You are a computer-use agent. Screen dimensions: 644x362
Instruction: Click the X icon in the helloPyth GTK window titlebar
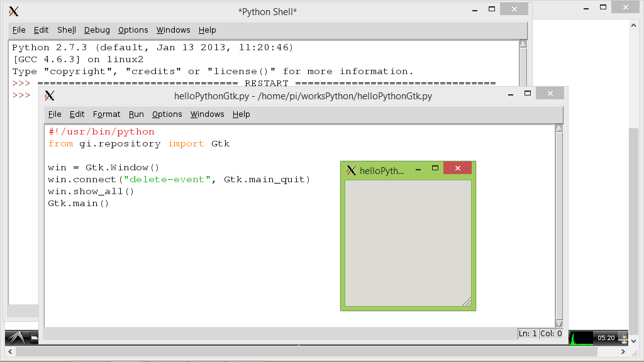351,170
